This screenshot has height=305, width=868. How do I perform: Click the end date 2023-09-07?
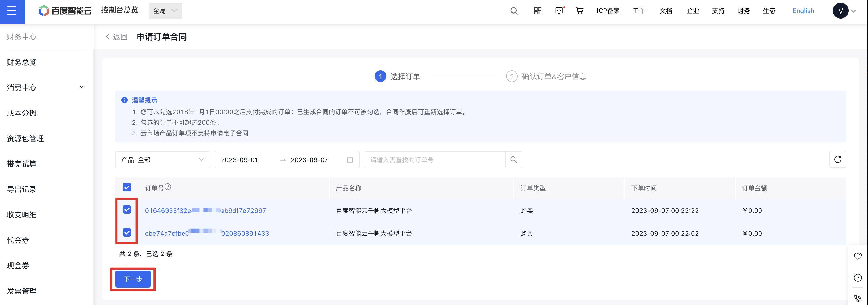click(309, 160)
